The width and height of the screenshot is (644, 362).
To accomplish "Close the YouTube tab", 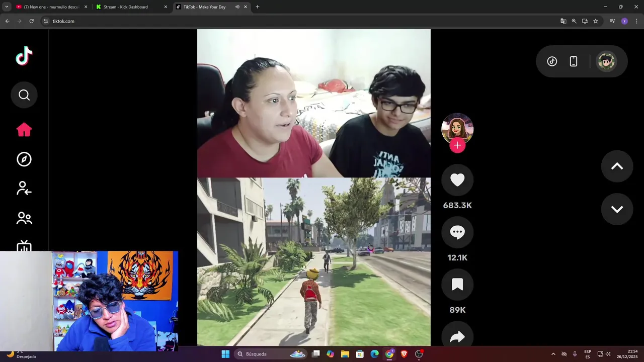I will point(86,7).
